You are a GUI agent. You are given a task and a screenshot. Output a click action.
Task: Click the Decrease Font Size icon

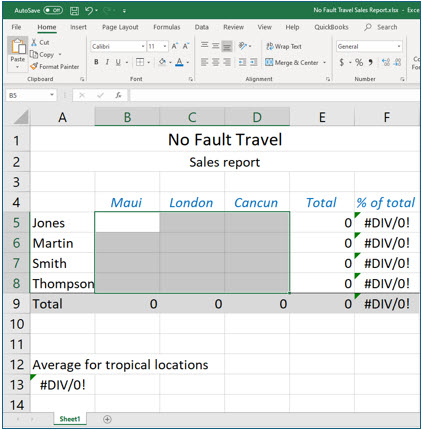185,46
